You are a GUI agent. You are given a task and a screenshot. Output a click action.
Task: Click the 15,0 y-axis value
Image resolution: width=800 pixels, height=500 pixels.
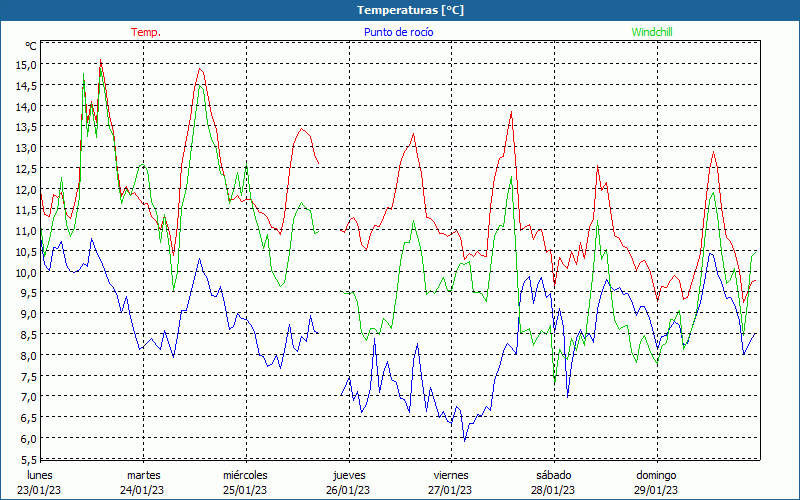(x=26, y=65)
